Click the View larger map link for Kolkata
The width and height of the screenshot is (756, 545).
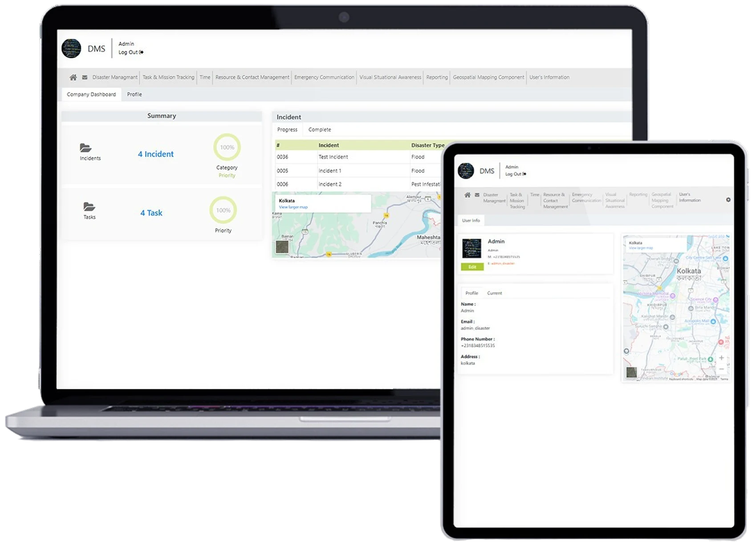click(294, 207)
